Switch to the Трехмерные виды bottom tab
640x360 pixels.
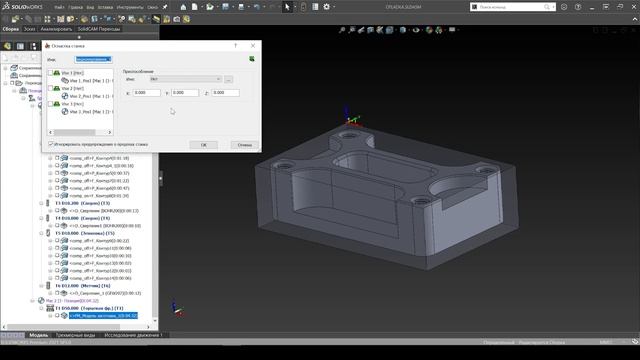tap(76, 335)
